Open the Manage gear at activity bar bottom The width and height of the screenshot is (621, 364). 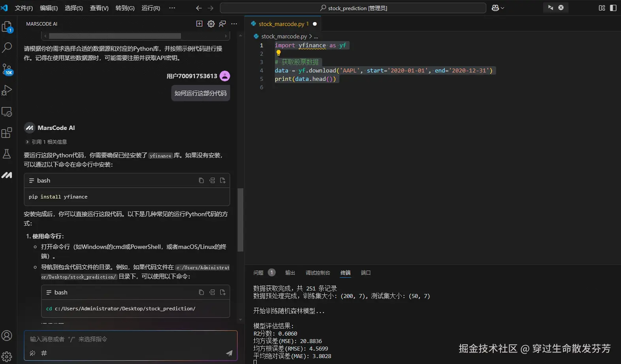coord(7,356)
